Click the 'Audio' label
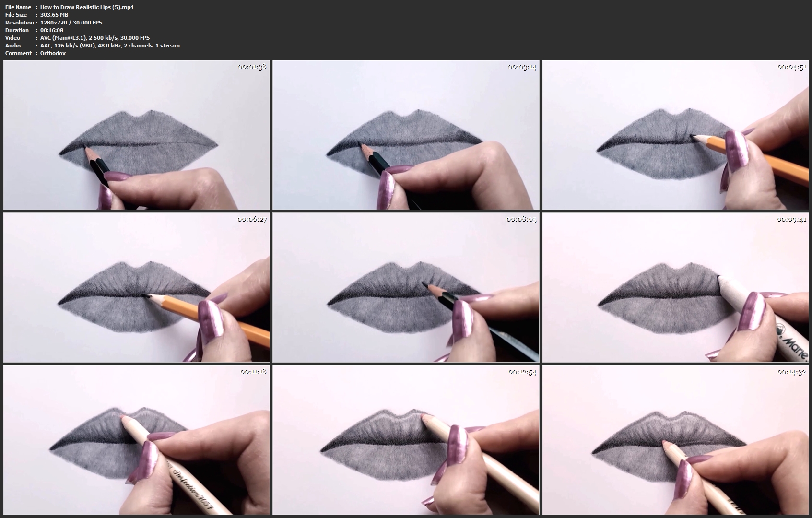The image size is (812, 518). click(13, 46)
